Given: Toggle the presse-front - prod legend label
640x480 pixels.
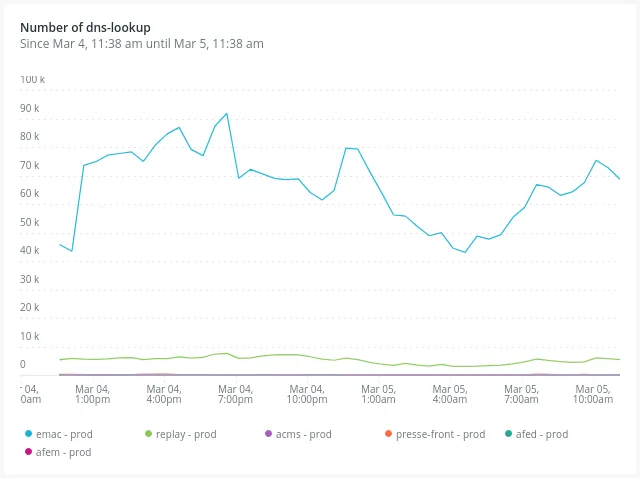Looking at the screenshot, I should [440, 434].
